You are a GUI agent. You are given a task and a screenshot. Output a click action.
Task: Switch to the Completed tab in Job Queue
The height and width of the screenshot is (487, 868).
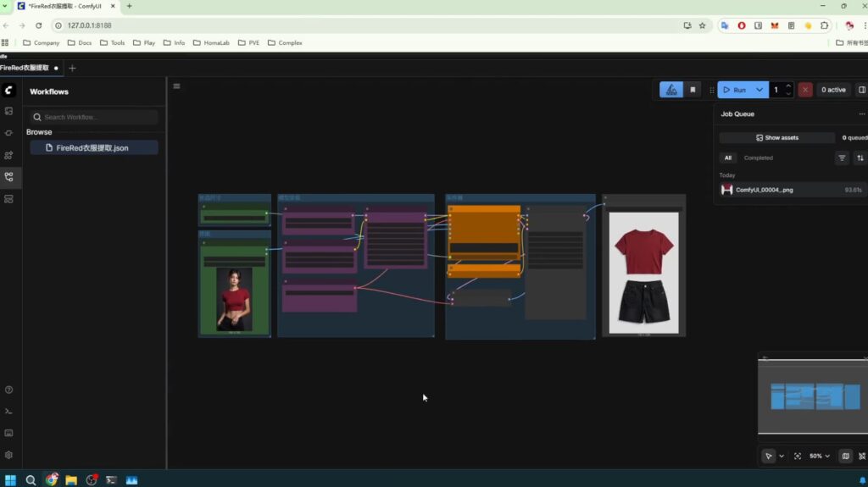pos(758,158)
